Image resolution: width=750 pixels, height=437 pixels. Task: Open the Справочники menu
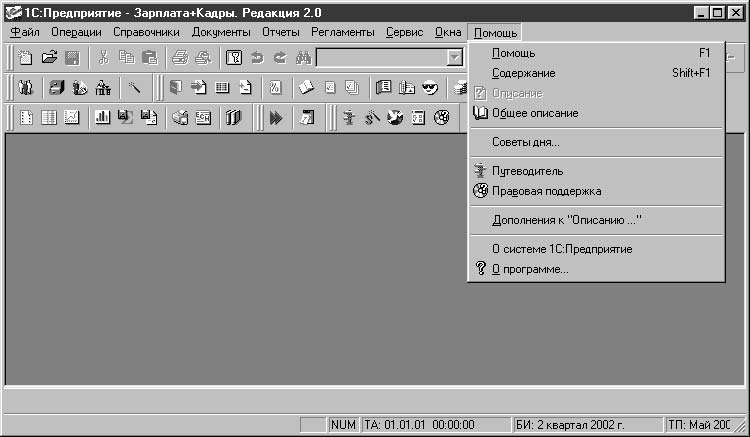[145, 32]
